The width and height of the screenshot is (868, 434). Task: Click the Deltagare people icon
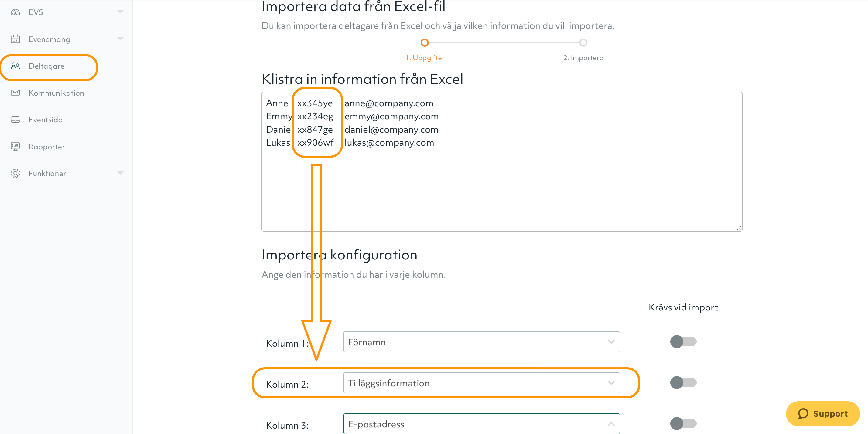click(x=15, y=66)
